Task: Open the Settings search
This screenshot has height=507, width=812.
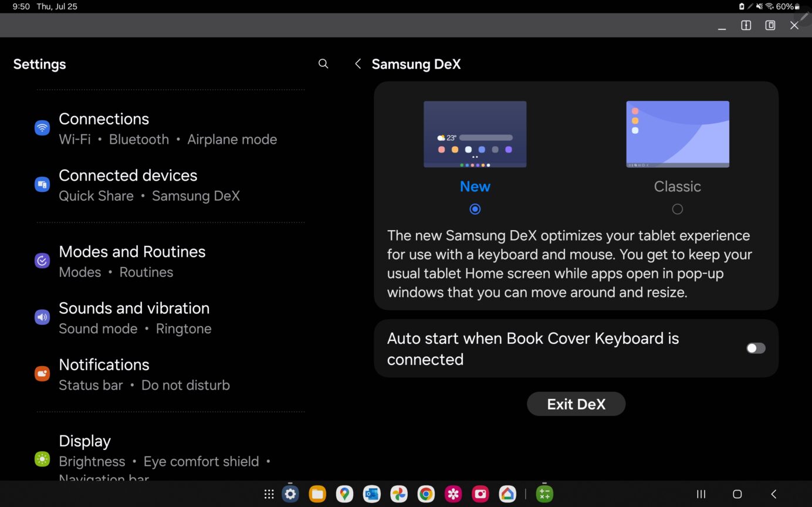Action: tap(323, 63)
